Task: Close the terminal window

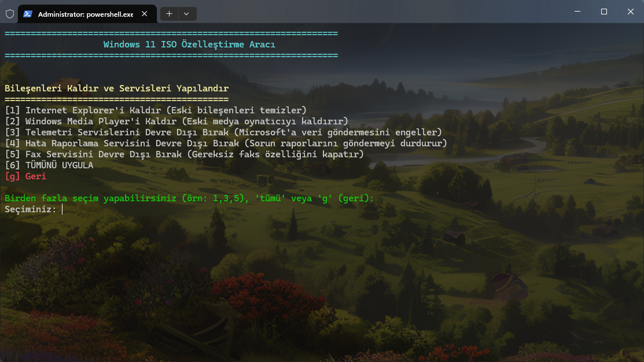Action: [631, 12]
